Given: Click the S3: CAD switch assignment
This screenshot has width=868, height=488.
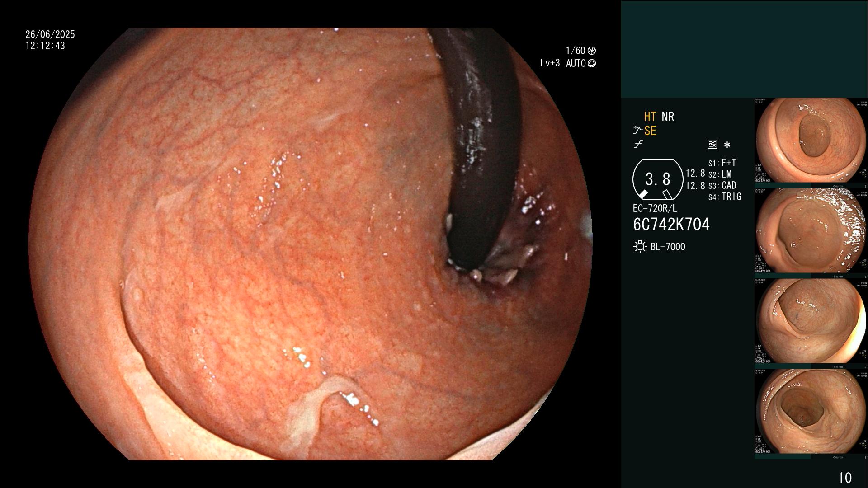Looking at the screenshot, I should [x=722, y=185].
